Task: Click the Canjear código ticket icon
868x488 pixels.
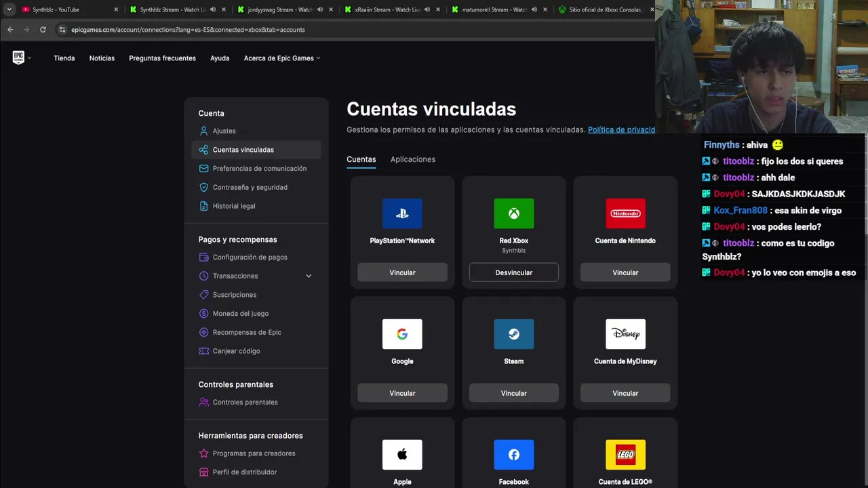Action: pos(203,351)
